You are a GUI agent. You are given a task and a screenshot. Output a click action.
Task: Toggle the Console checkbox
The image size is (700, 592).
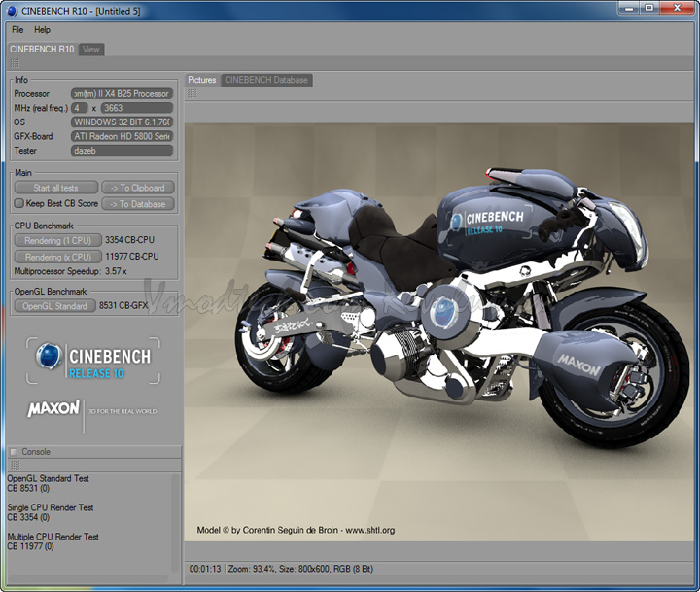coord(14,452)
